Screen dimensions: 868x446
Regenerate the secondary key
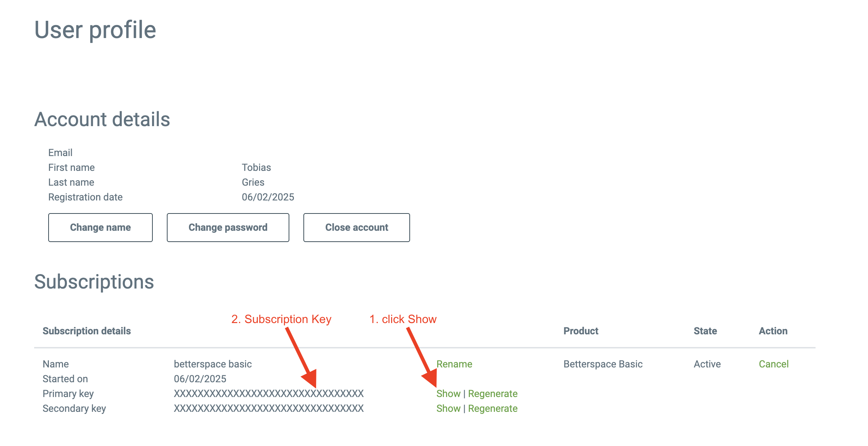(x=492, y=408)
